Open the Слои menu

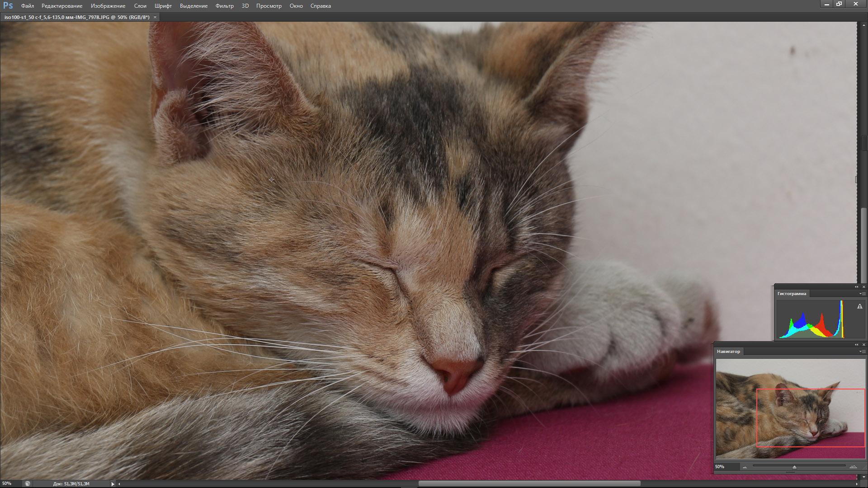(140, 6)
